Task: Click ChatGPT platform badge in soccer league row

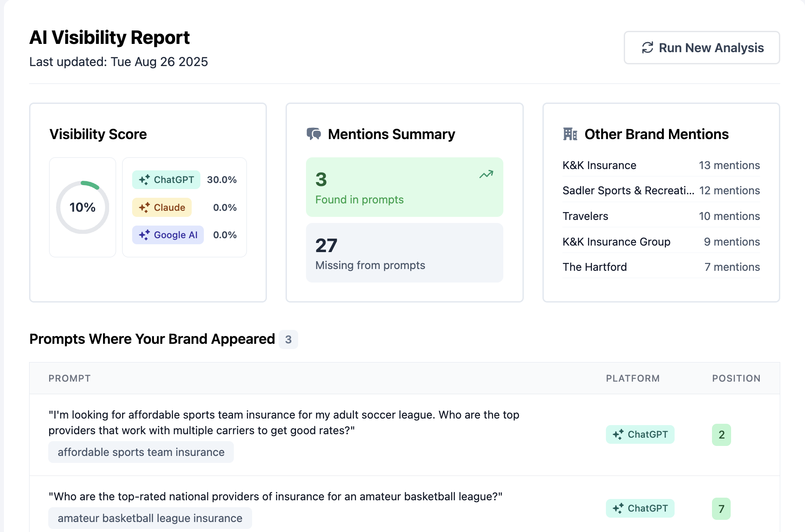Action: 640,435
